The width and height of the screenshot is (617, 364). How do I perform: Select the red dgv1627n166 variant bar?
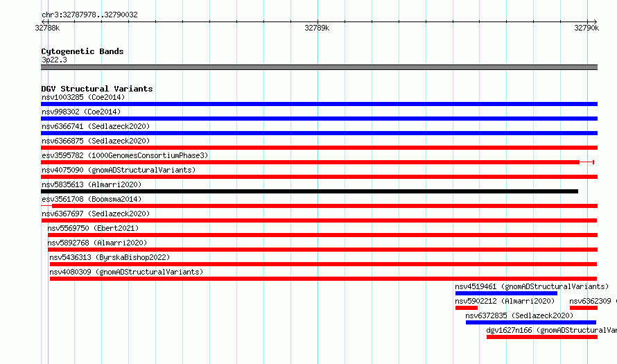(542, 337)
